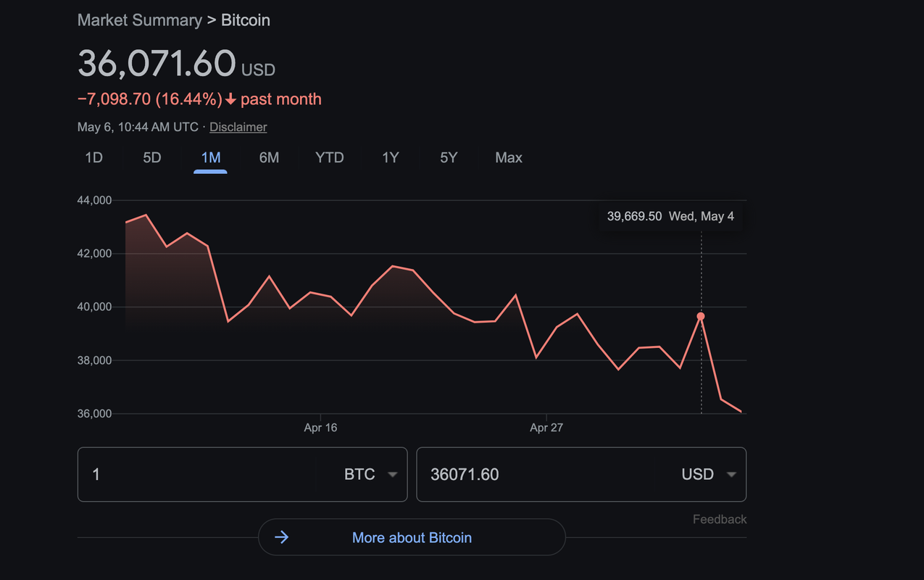Click the May 6, 10:44 AM UTC timestamp

[x=138, y=127]
